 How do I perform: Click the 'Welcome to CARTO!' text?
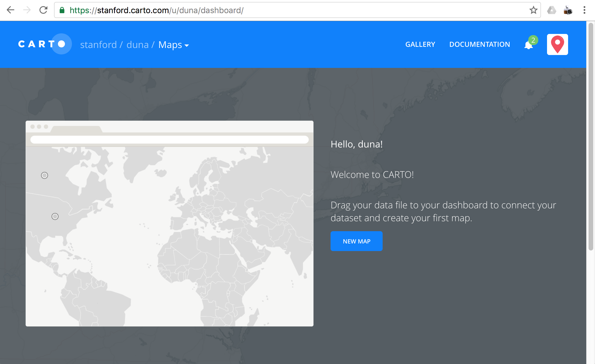point(372,175)
